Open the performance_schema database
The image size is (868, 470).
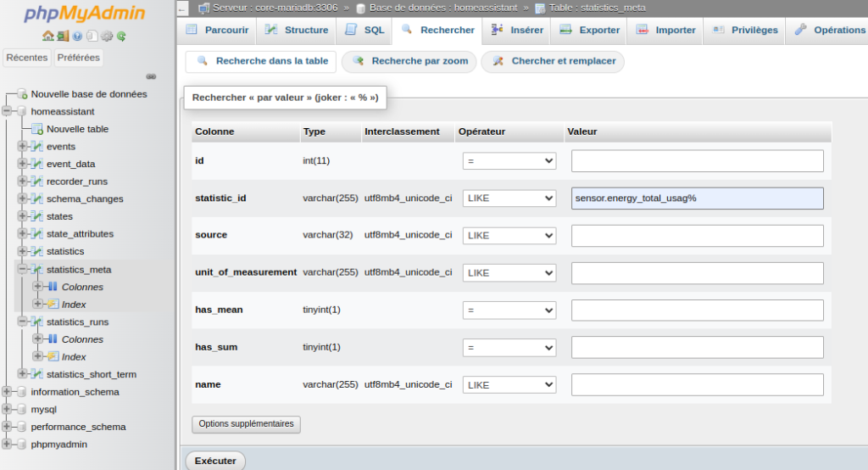click(x=78, y=427)
